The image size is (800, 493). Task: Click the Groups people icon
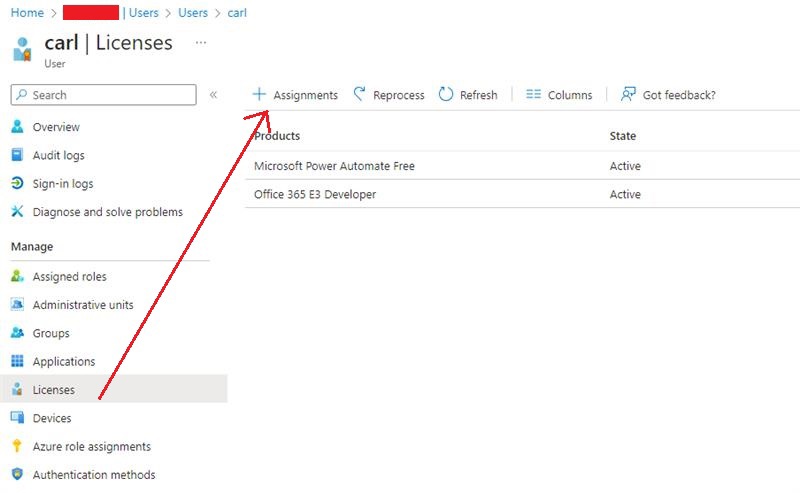point(17,333)
